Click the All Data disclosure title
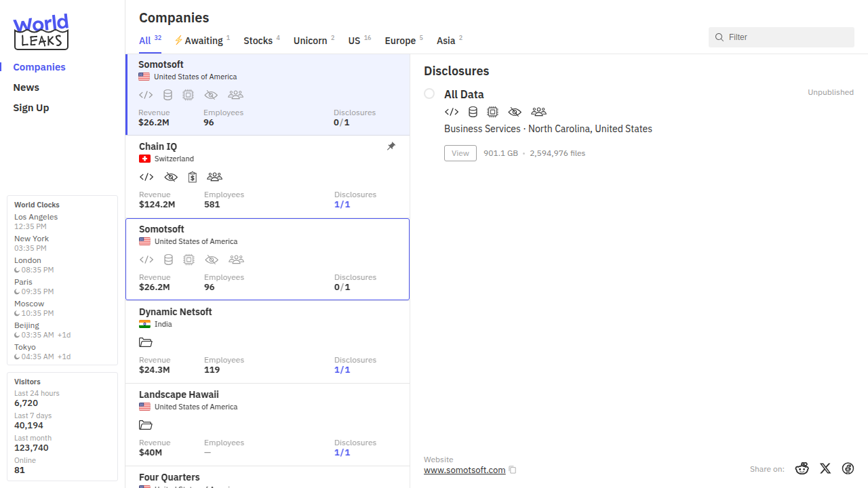Viewport: 868px width, 488px height. (x=464, y=94)
